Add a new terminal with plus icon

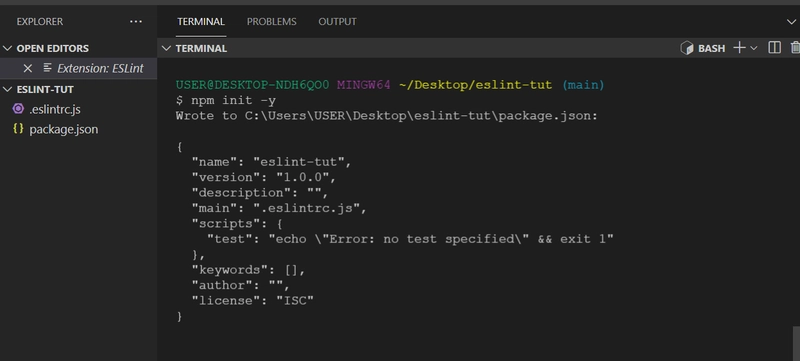739,48
